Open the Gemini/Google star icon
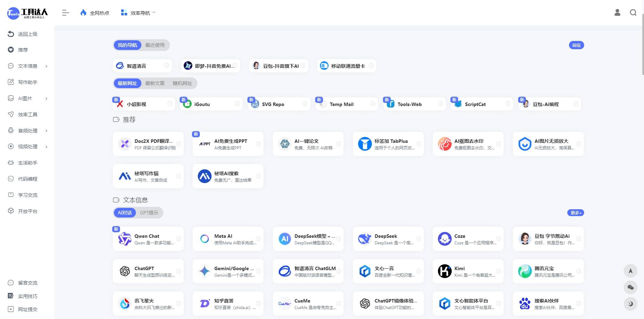Screen dimensions: 644x319 tap(204, 271)
